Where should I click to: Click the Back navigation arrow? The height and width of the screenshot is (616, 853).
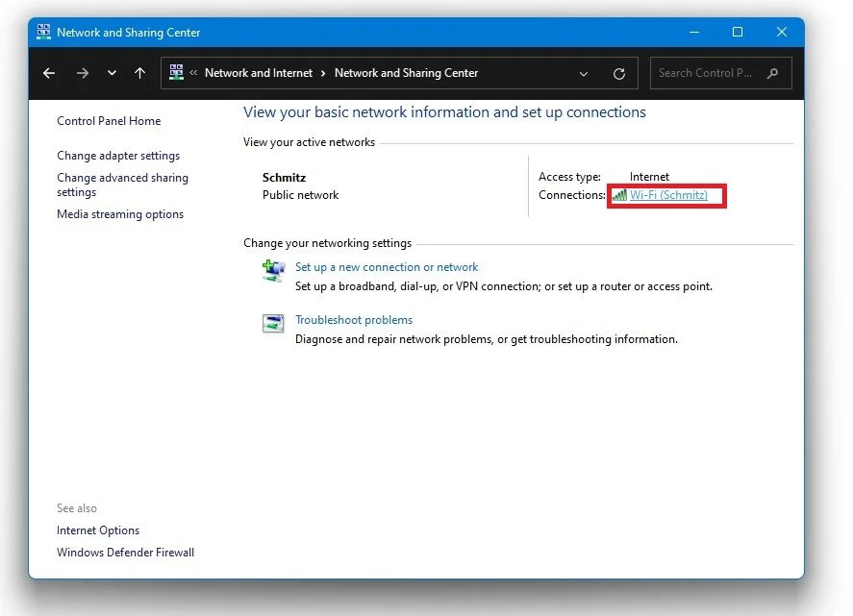pyautogui.click(x=49, y=73)
